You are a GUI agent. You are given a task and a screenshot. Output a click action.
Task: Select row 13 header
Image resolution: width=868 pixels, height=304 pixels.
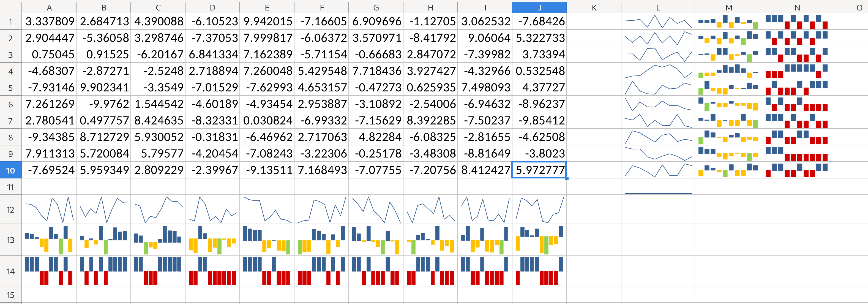(x=11, y=240)
